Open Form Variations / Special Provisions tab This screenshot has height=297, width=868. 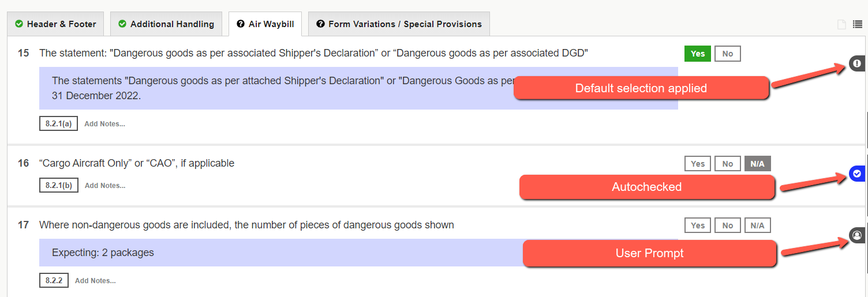399,24
